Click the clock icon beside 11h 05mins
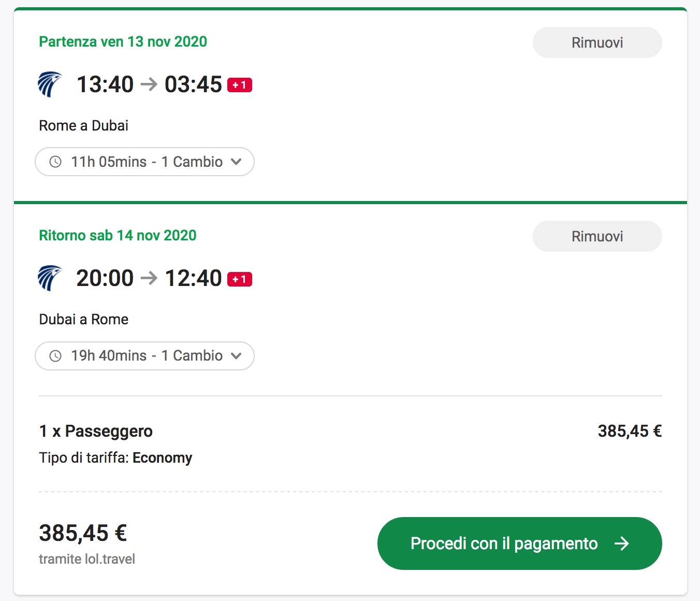Screen dimensions: 700x601 pyautogui.click(x=55, y=162)
